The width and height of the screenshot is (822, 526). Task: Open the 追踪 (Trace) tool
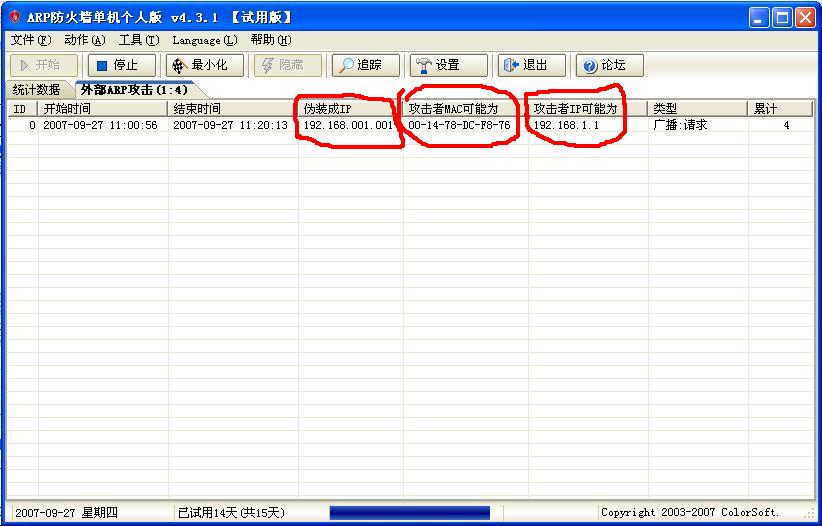(365, 65)
